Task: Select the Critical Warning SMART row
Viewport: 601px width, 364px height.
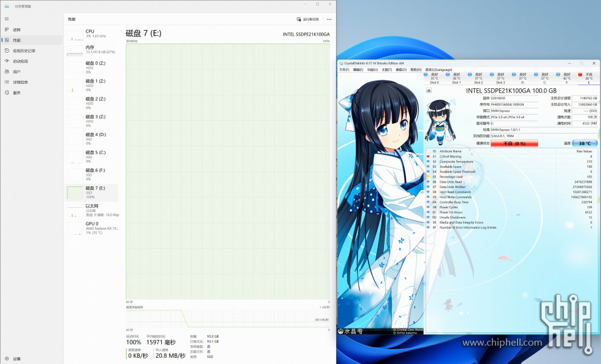Action: coord(511,156)
